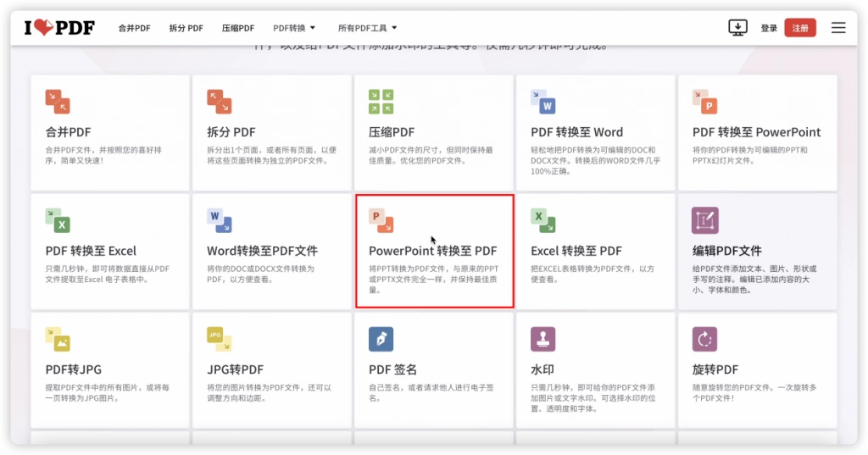Open the 压缩PDF card title
The width and height of the screenshot is (868, 455).
click(392, 131)
